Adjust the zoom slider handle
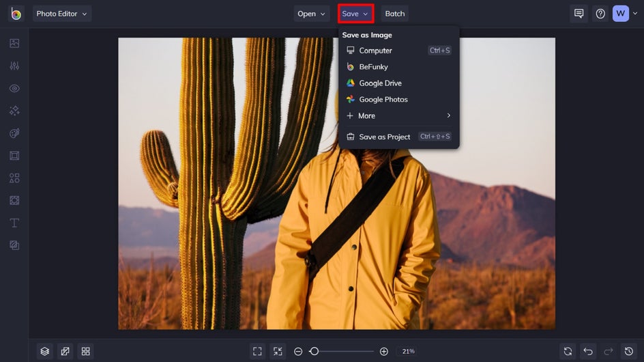Screen dimensions: 644x362 (314, 351)
